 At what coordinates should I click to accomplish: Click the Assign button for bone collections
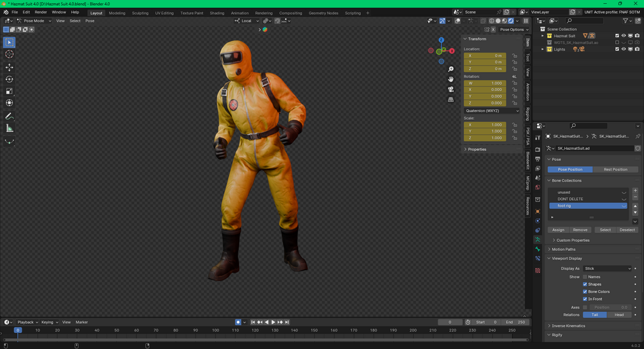pyautogui.click(x=558, y=230)
